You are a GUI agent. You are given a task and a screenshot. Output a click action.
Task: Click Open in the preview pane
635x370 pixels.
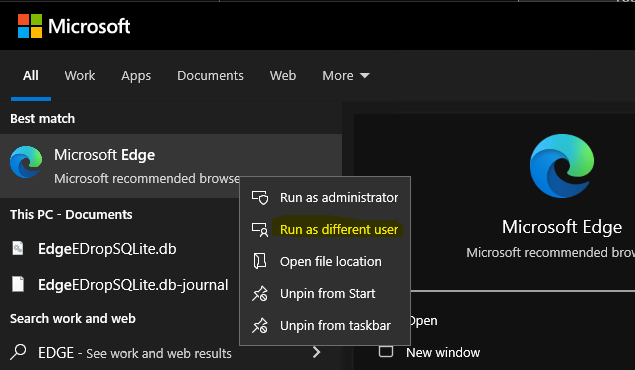click(423, 321)
